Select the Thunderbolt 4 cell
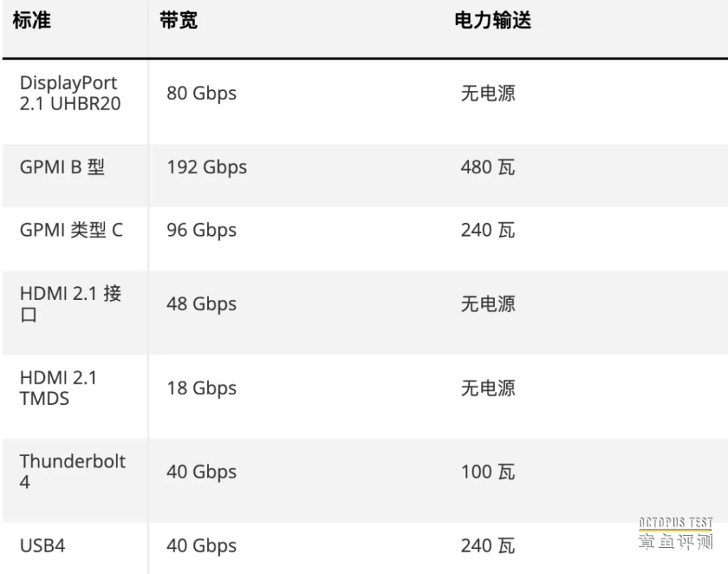Image resolution: width=728 pixels, height=574 pixels. (x=72, y=472)
